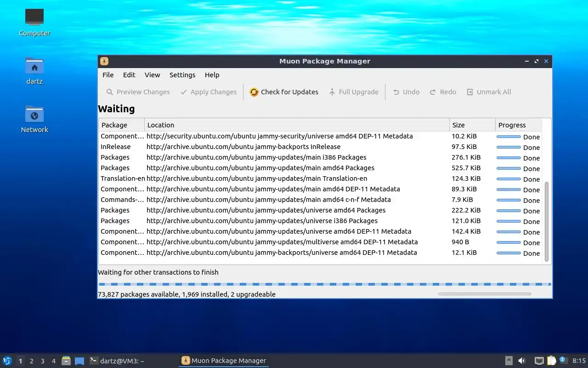Click the 'Waiting for other transactions to finish' message
588x368 pixels.
point(158,272)
